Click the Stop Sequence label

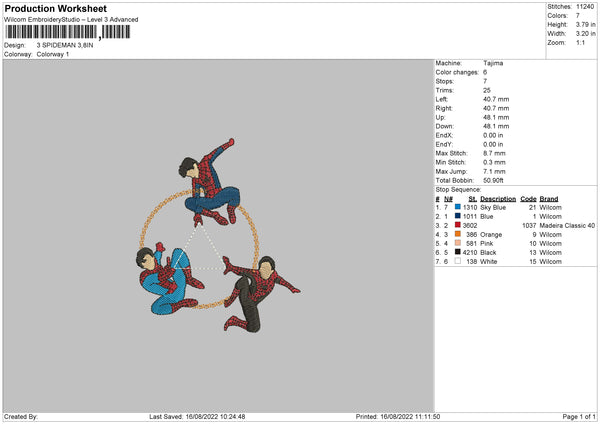pos(458,190)
